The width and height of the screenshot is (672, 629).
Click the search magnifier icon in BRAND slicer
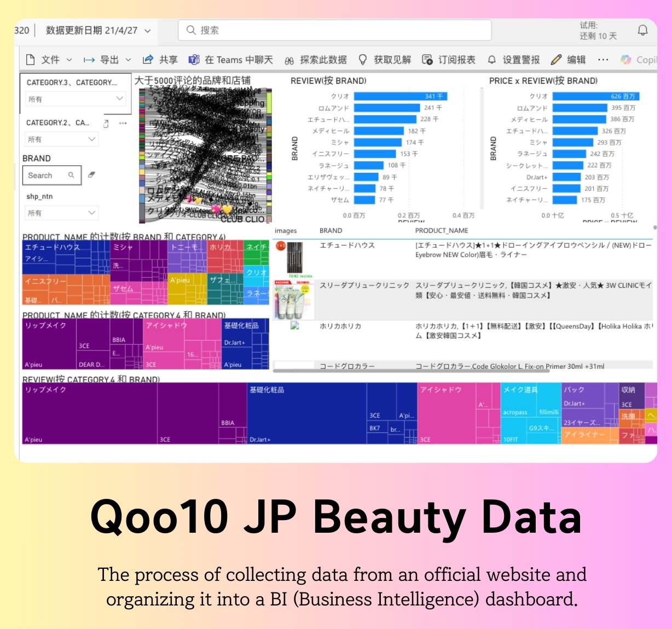[71, 175]
